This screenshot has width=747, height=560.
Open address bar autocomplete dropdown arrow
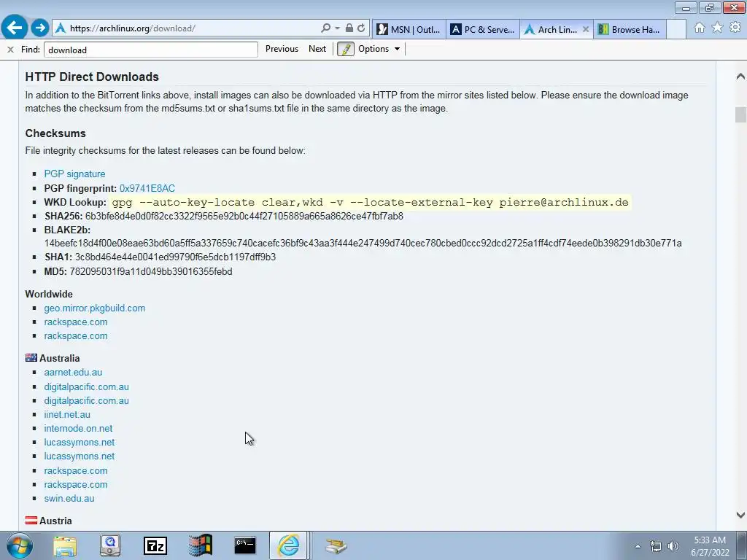[x=337, y=28]
